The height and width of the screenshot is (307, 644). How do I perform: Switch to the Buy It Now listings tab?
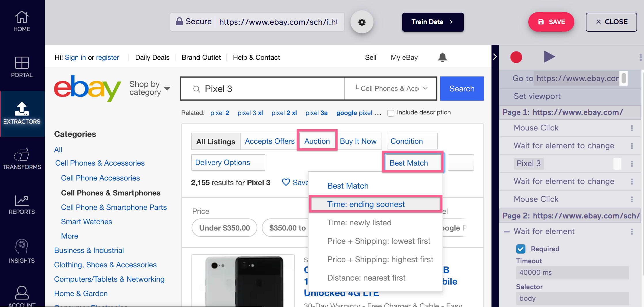point(358,141)
